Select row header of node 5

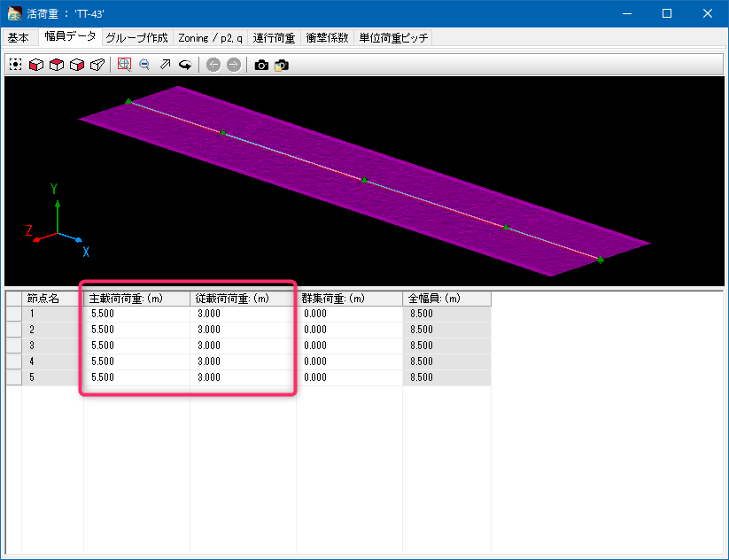[14, 377]
